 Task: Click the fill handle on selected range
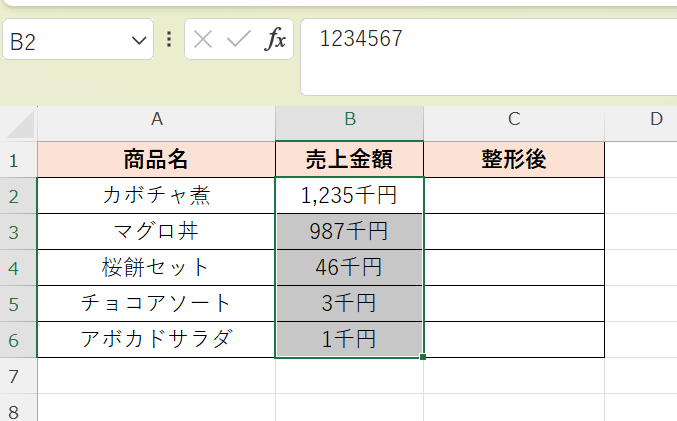coord(424,357)
